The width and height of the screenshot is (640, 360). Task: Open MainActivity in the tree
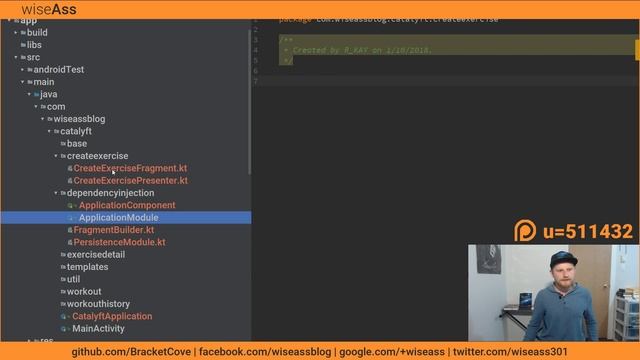[98, 329]
